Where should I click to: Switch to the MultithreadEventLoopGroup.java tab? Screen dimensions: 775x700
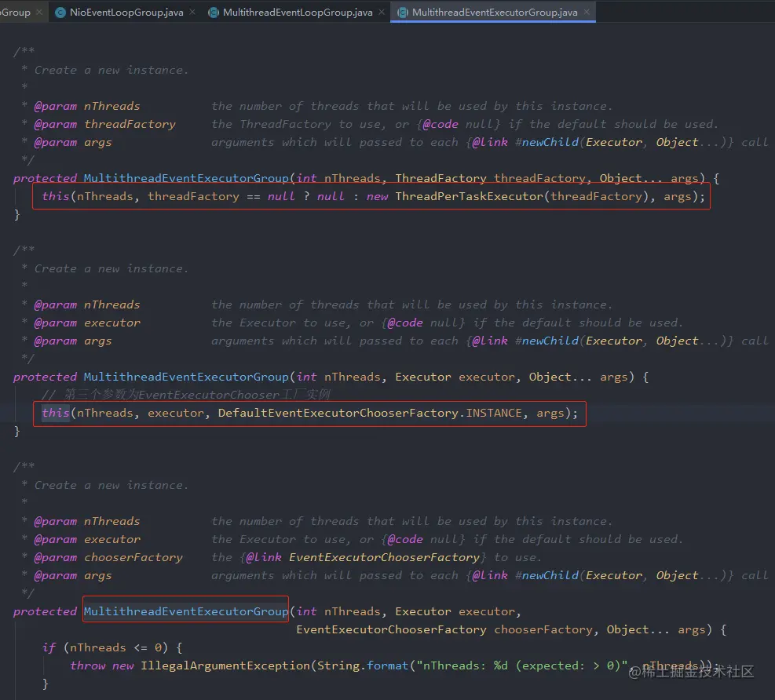(298, 13)
